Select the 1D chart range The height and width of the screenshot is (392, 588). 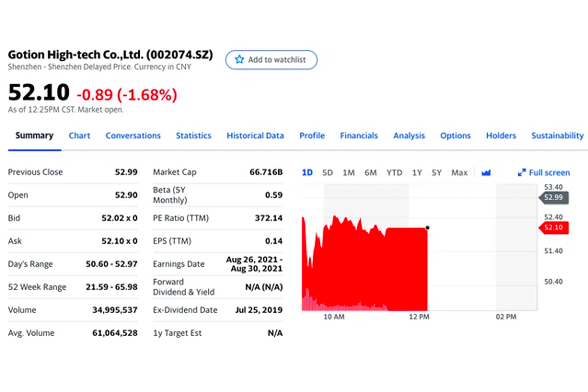[x=307, y=172]
